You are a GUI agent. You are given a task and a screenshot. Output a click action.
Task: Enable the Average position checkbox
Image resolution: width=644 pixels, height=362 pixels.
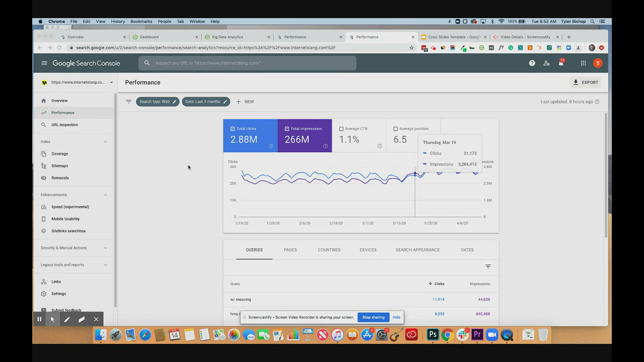click(395, 129)
